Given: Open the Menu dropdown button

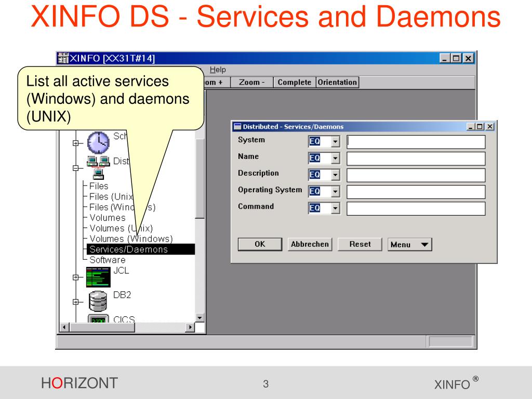Looking at the screenshot, I should [x=409, y=244].
